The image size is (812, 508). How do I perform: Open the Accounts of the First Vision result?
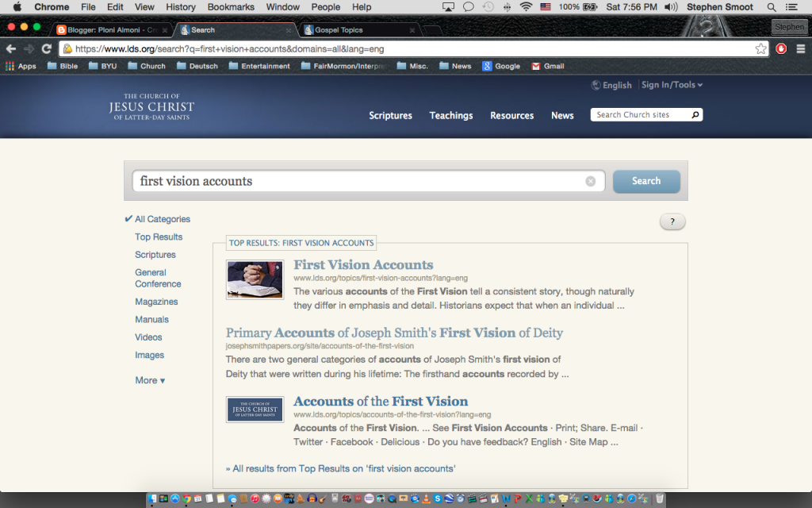381,401
